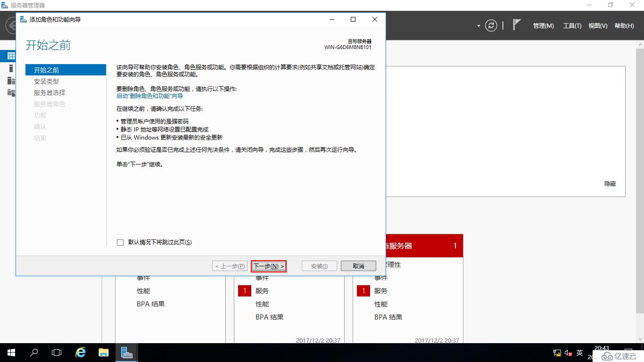
Task: Open BPA 结果 in the All Servers tile
Action: coord(388,317)
